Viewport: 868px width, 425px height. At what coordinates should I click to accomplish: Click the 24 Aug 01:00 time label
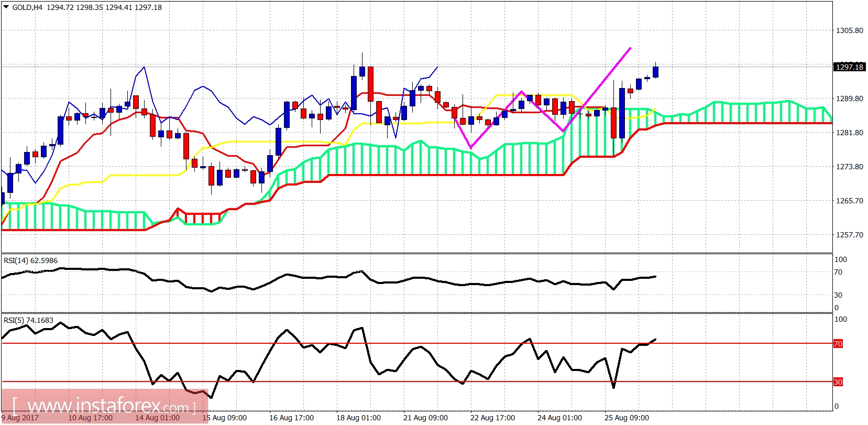tap(559, 418)
